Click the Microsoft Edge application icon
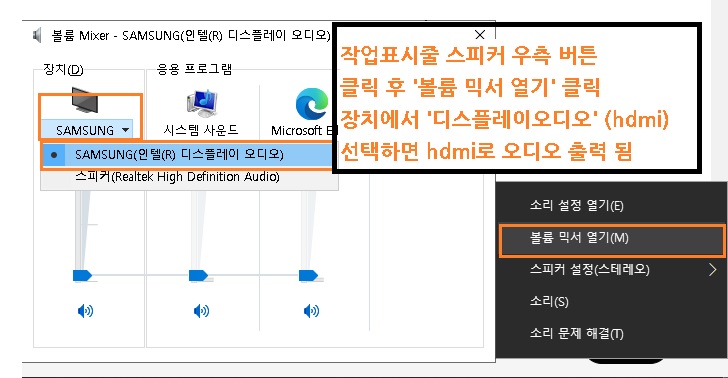This screenshot has height=378, width=728. 312,104
